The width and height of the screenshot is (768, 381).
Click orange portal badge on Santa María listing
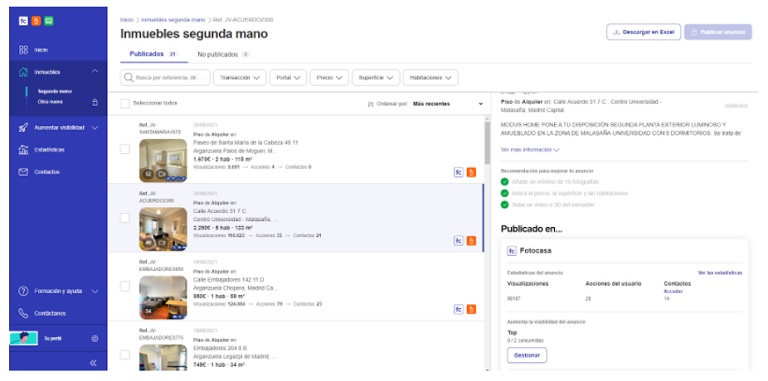click(x=471, y=172)
